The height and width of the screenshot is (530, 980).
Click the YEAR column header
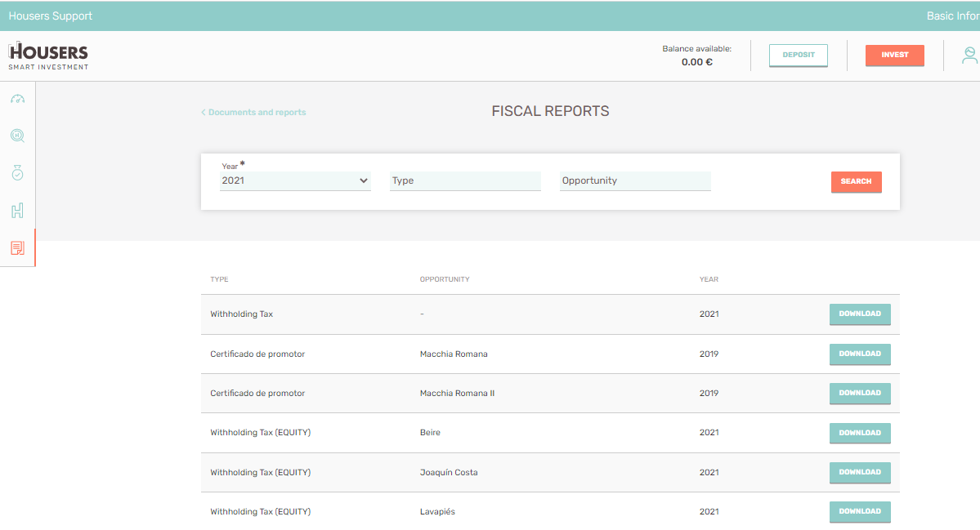pyautogui.click(x=709, y=279)
